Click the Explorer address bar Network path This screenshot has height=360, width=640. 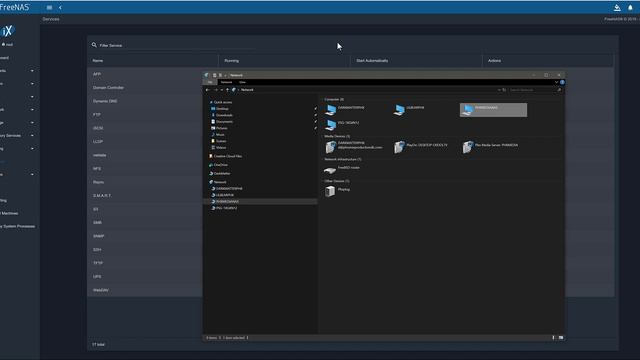point(247,90)
